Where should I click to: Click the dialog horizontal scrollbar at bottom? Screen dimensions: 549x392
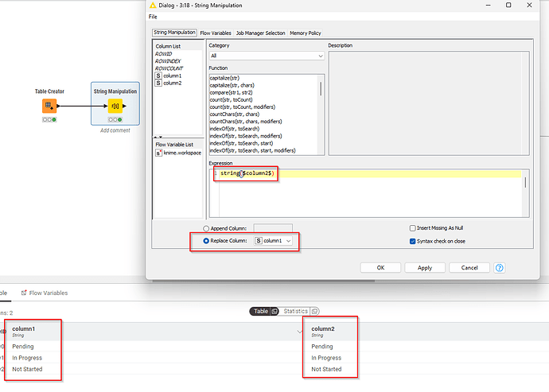tap(263, 281)
